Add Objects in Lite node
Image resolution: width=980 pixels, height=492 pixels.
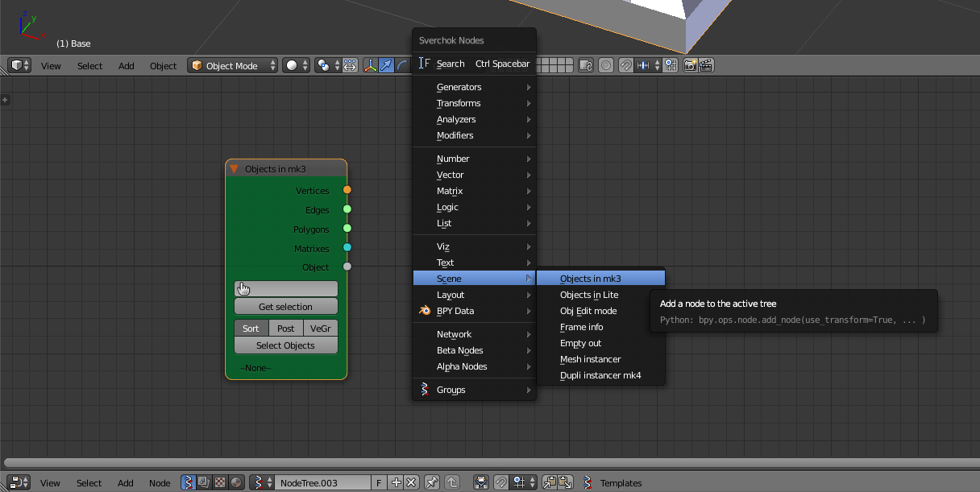(601, 295)
